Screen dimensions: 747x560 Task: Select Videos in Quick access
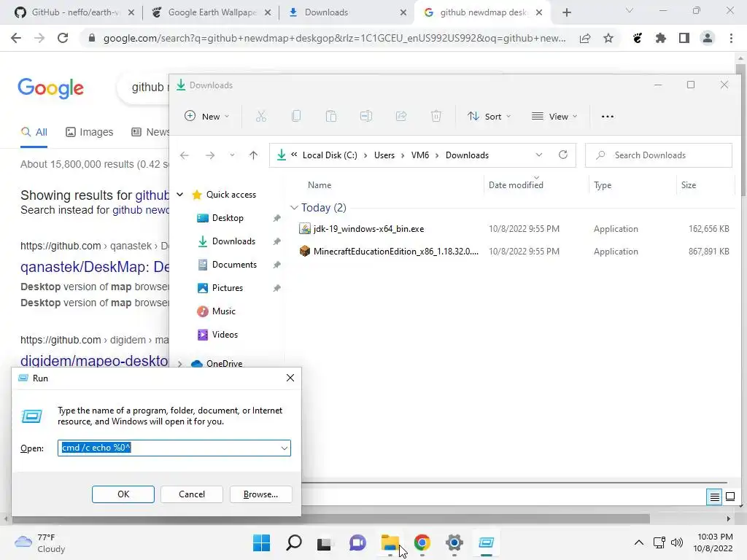pos(225,335)
